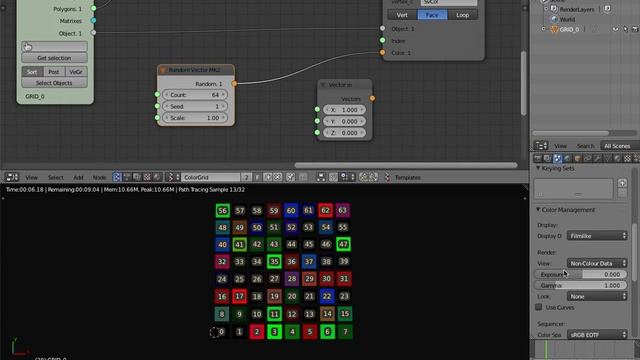This screenshot has width=640, height=360.
Task: Click the Templates label in header
Action: point(407,178)
